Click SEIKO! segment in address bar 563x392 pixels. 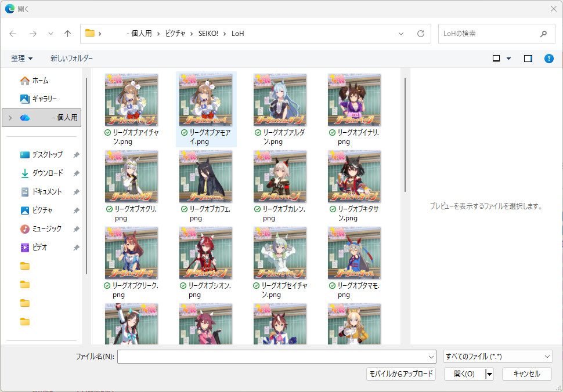point(208,34)
